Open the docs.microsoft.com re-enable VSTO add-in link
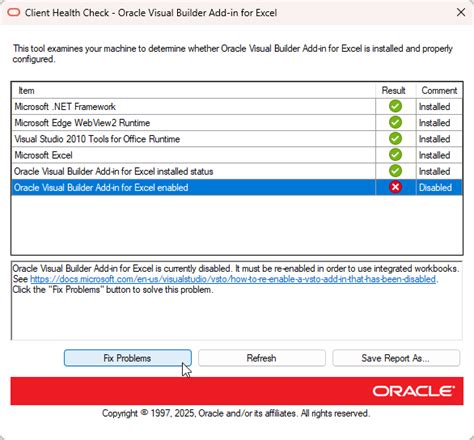Image resolution: width=474 pixels, height=440 pixels. click(x=233, y=279)
